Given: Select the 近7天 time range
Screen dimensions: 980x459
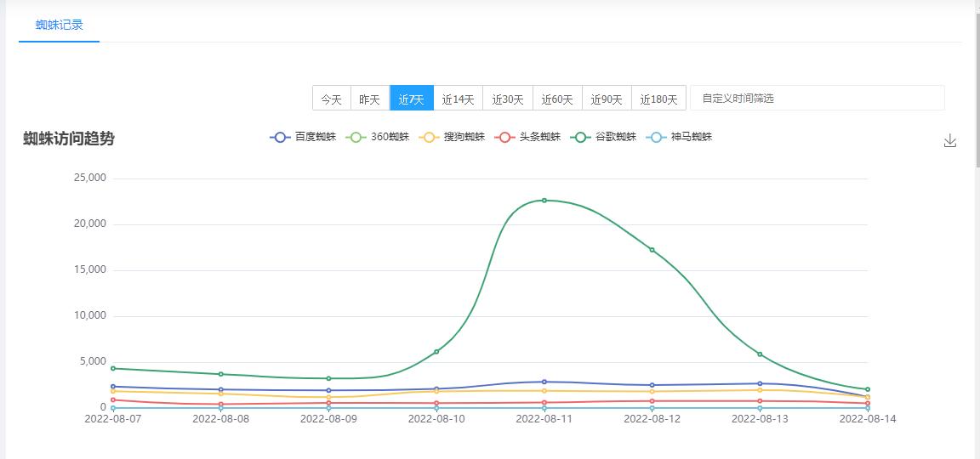Looking at the screenshot, I should coord(411,99).
